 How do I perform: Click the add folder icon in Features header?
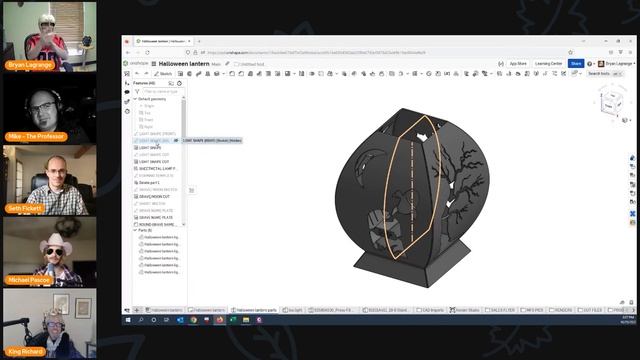point(171,83)
